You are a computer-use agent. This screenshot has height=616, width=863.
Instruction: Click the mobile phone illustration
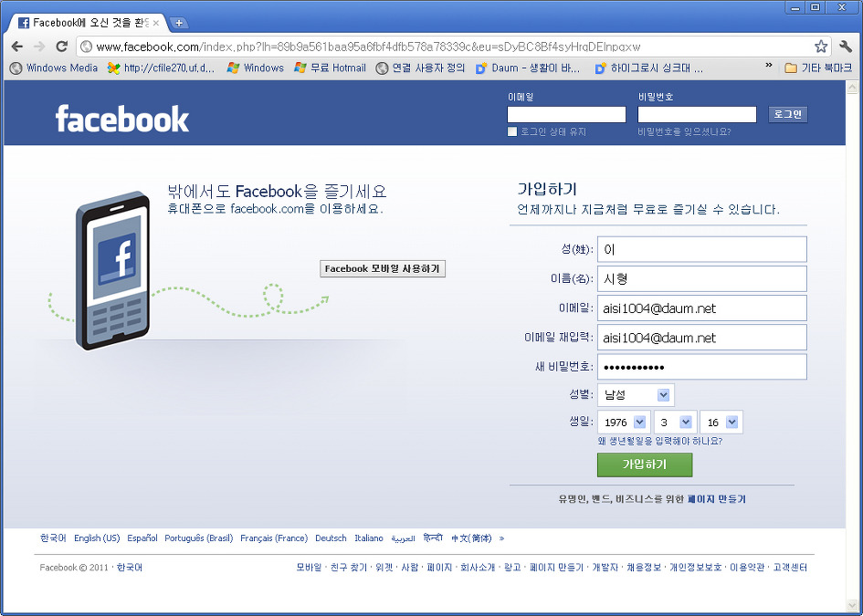pos(113,271)
